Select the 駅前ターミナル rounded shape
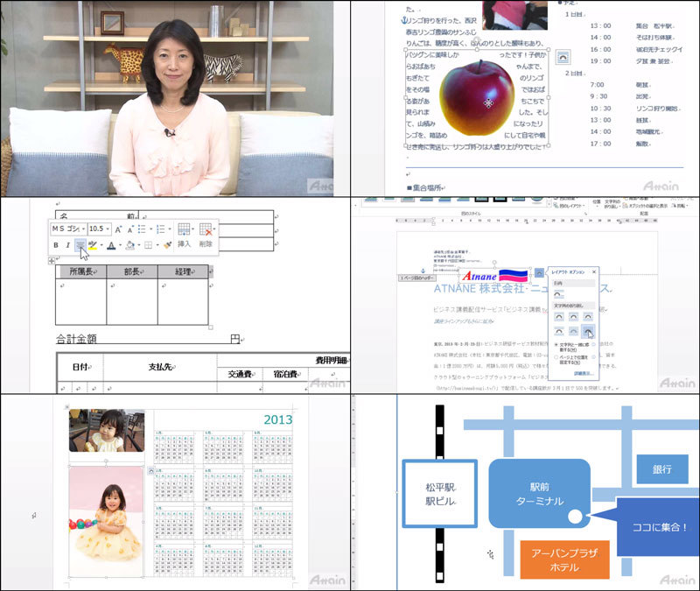 (x=539, y=494)
